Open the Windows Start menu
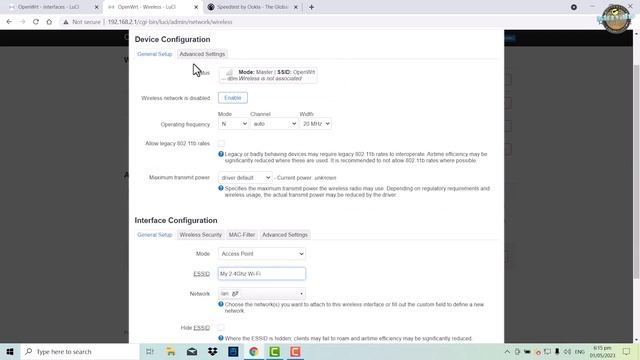Screen dimensions: 640x360 (10, 351)
